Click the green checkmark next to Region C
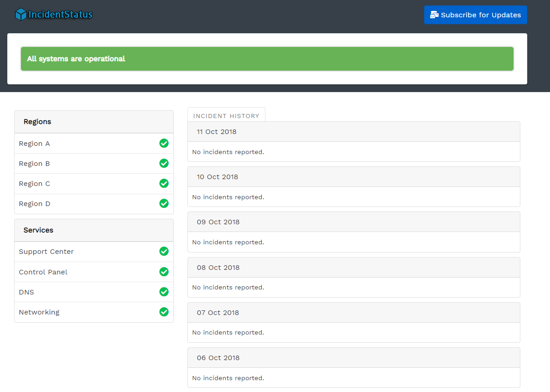This screenshot has width=550, height=392. [164, 183]
